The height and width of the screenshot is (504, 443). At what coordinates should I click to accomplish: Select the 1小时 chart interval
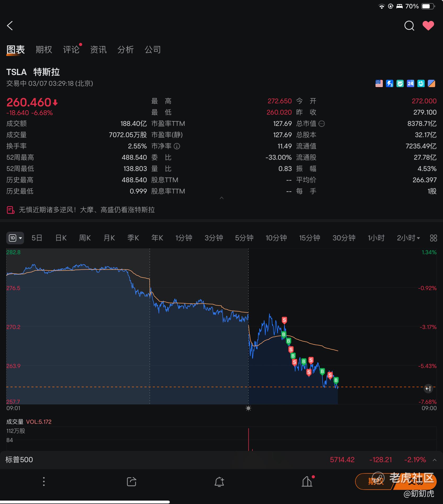[376, 238]
